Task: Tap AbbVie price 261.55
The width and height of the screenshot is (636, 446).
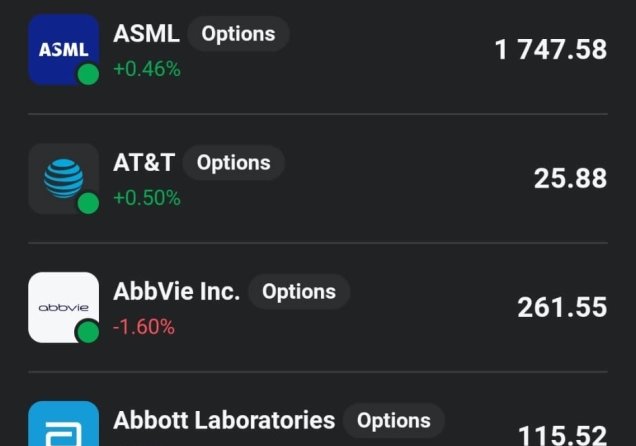Action: (x=562, y=307)
